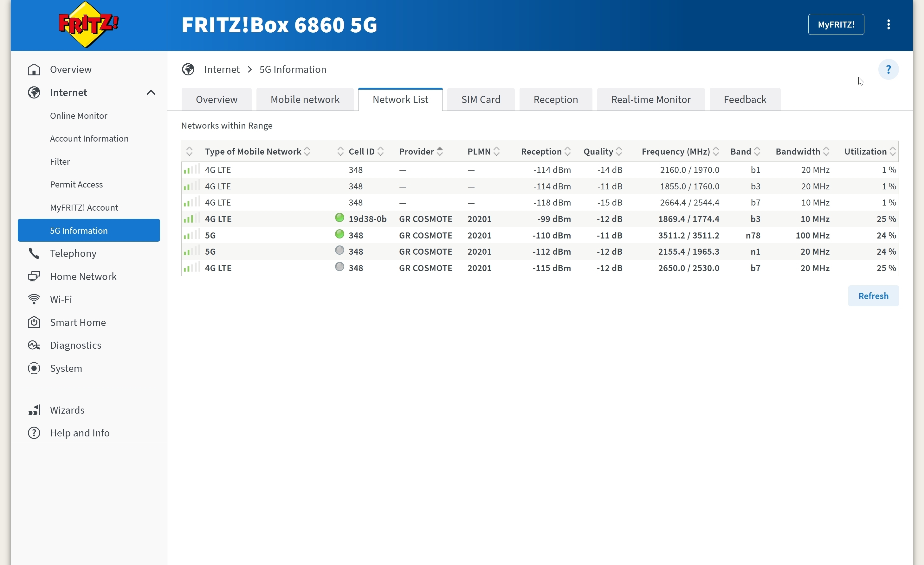Refresh the network list
The height and width of the screenshot is (565, 924).
pos(873,295)
